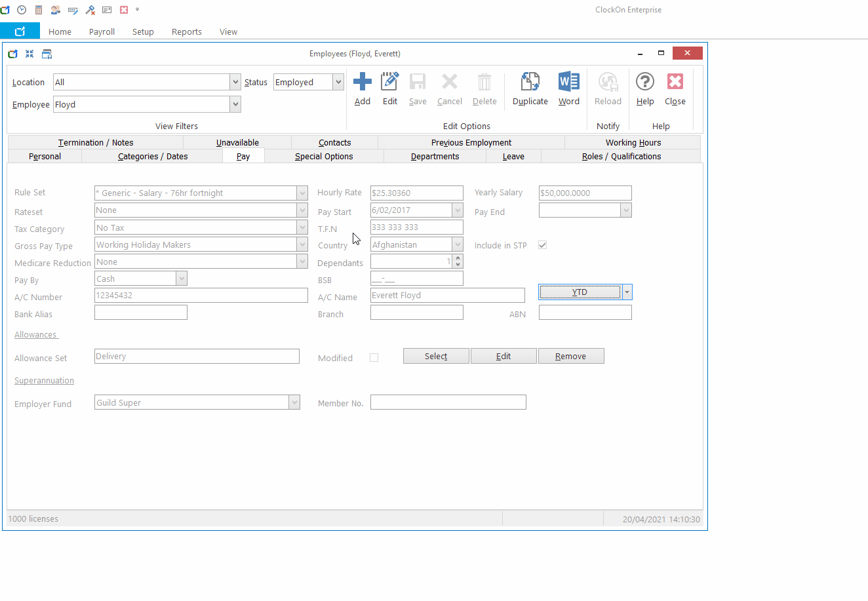The width and height of the screenshot is (868, 601).
Task: Click the shrink arrows icon in Employees window
Action: (x=30, y=54)
